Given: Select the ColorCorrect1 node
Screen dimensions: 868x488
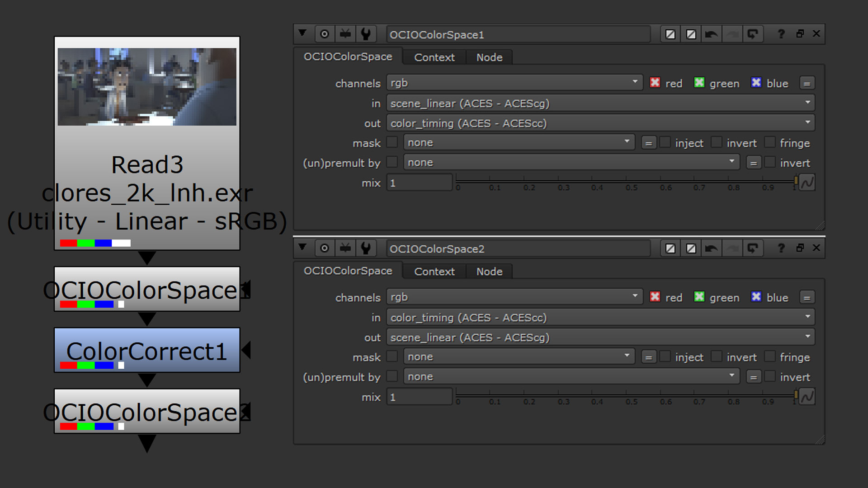Looking at the screenshot, I should [147, 350].
